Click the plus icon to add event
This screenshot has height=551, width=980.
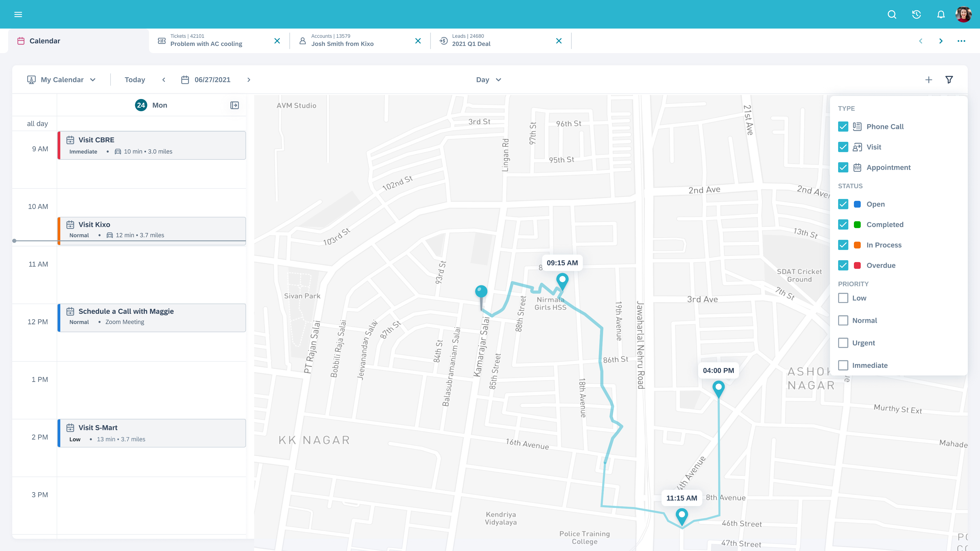click(x=928, y=79)
